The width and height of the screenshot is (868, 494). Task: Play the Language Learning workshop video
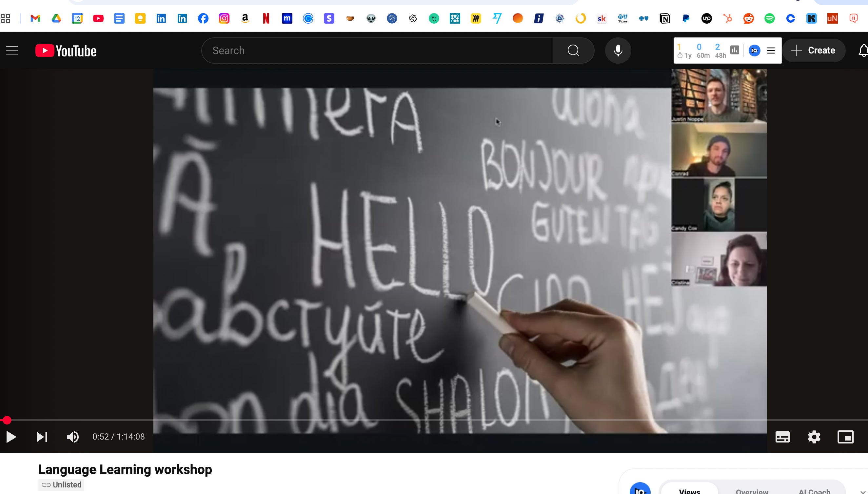tap(11, 437)
